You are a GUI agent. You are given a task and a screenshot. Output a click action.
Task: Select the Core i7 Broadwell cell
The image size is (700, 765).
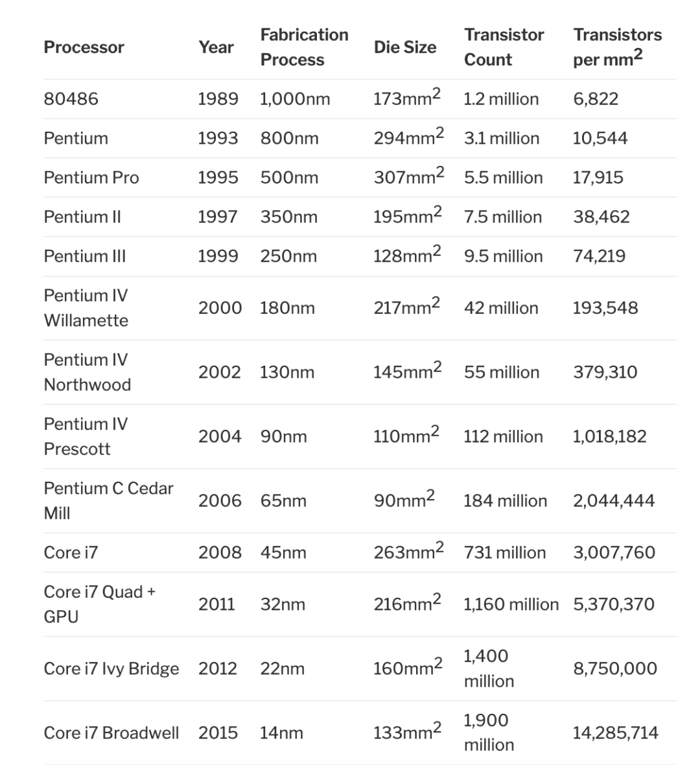click(x=111, y=733)
